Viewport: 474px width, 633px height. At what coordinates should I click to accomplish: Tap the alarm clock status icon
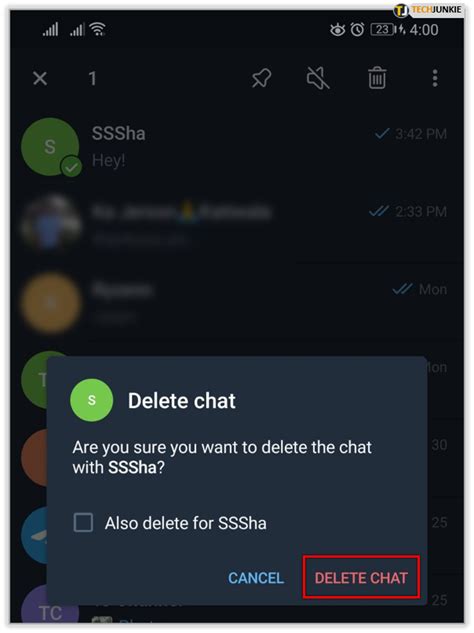pyautogui.click(x=357, y=29)
